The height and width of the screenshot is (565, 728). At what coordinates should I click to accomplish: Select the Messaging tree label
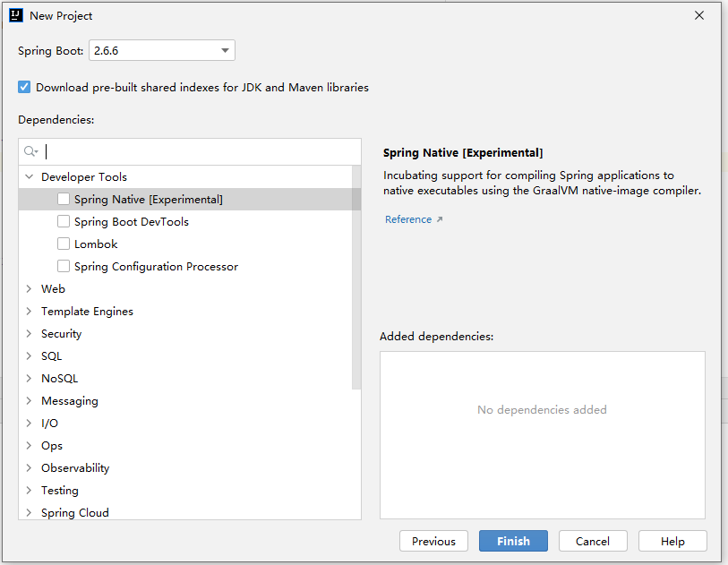coord(70,401)
